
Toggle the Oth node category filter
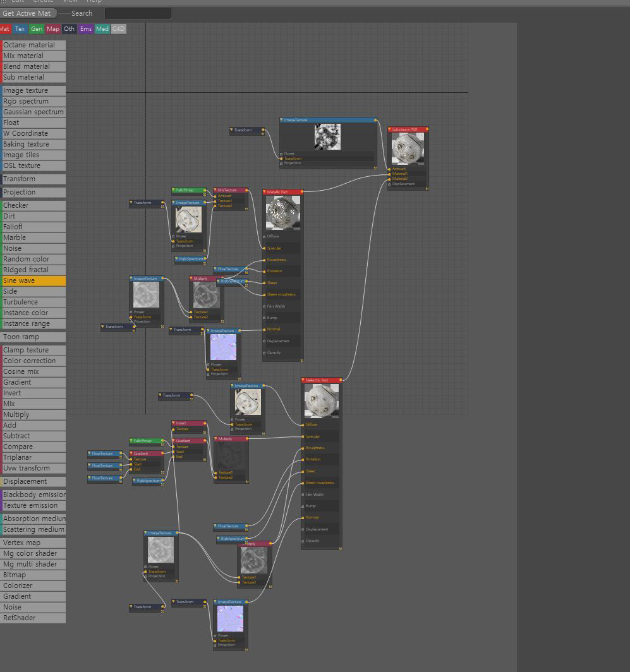pyautogui.click(x=69, y=29)
